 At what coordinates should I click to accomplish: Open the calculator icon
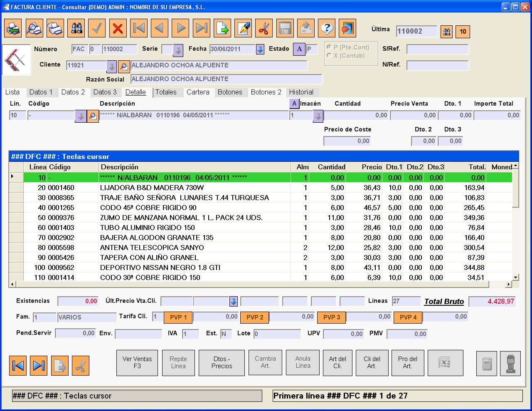tap(487, 364)
